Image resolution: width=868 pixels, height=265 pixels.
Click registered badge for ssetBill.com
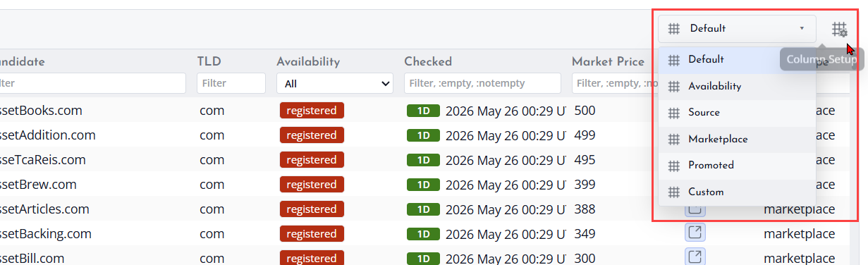[312, 259]
